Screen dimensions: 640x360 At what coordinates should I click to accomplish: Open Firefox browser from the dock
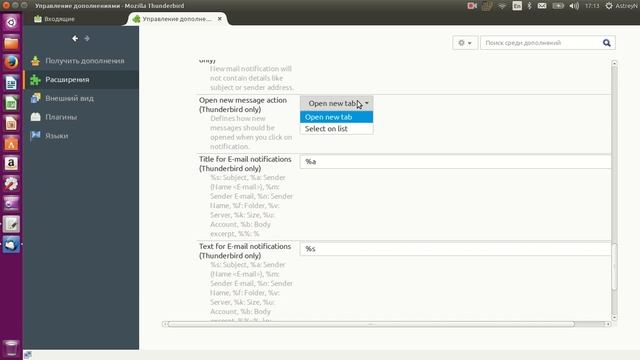11,62
